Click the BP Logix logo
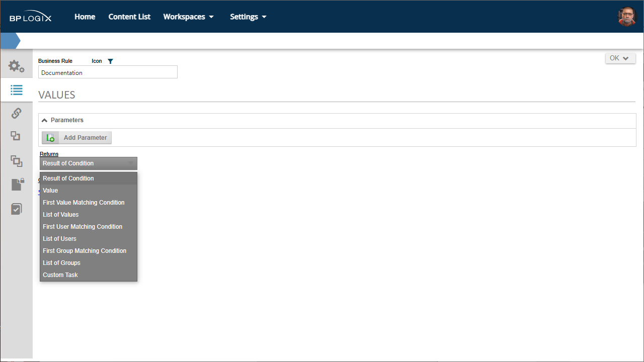Image resolution: width=644 pixels, height=362 pixels. click(30, 17)
